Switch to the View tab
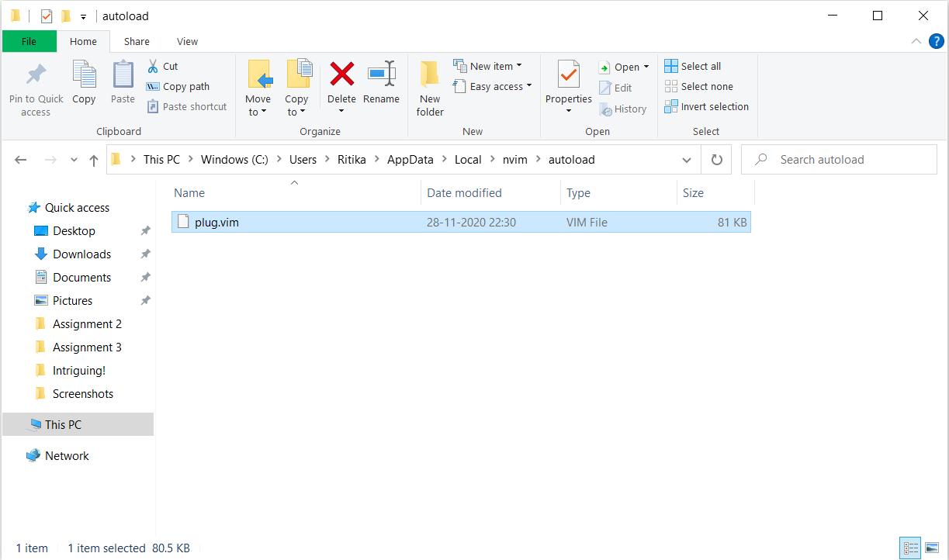The height and width of the screenshot is (560, 949). tap(187, 41)
